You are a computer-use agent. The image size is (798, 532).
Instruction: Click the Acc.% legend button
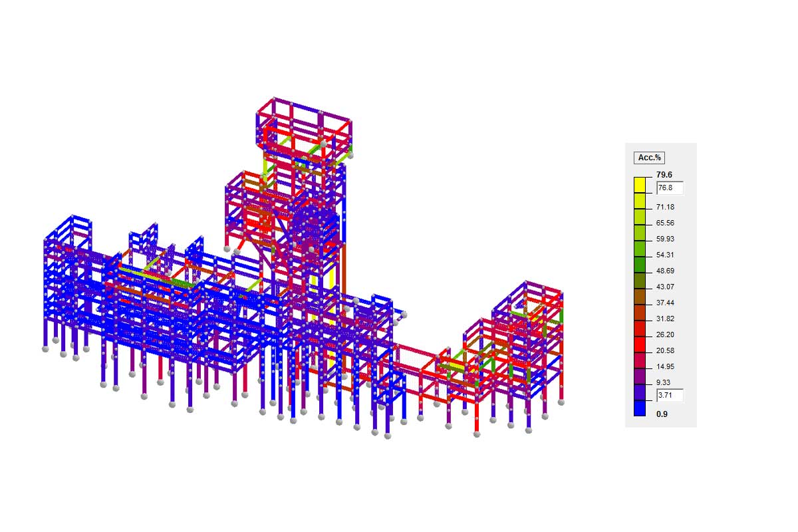(650, 158)
